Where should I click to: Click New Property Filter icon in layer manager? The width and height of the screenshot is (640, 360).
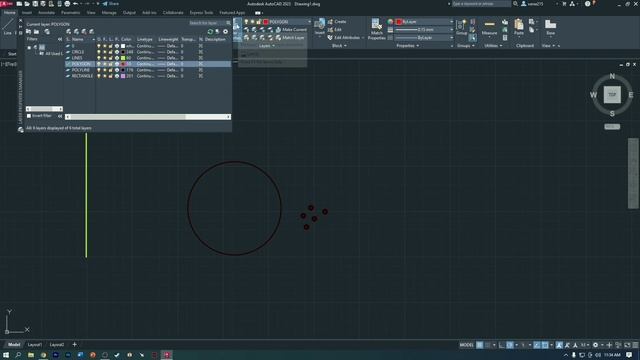[x=29, y=31]
